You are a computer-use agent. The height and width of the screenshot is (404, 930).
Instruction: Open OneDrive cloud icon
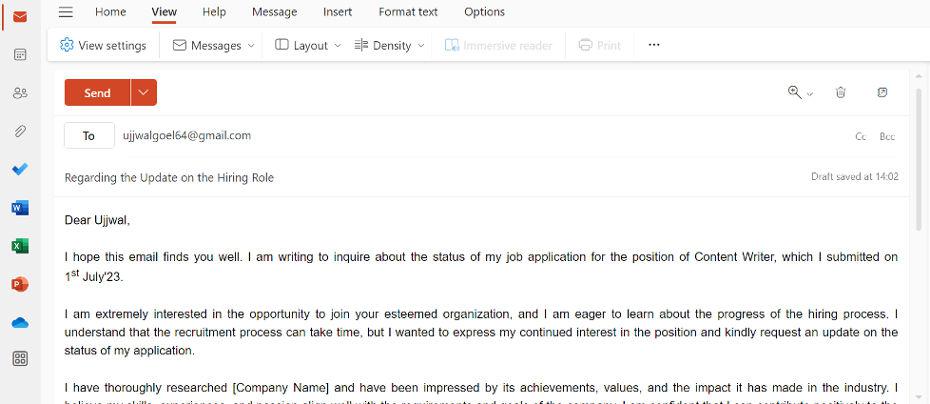point(20,322)
